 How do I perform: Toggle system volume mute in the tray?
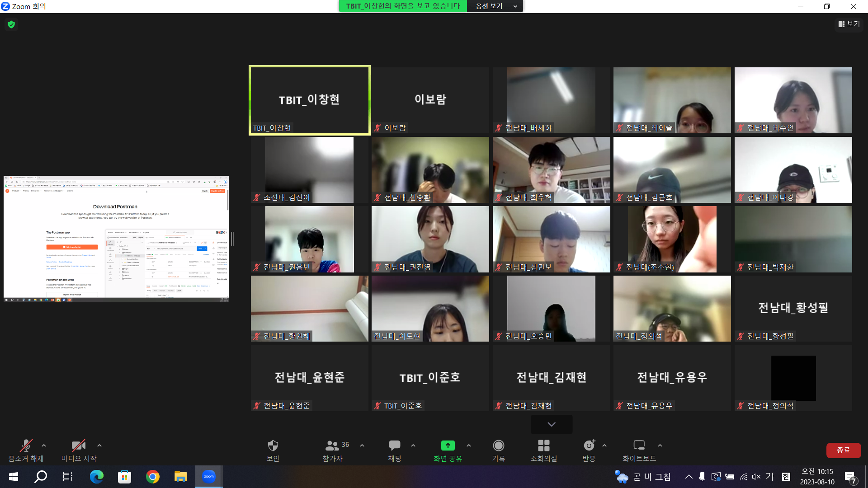[x=756, y=477]
